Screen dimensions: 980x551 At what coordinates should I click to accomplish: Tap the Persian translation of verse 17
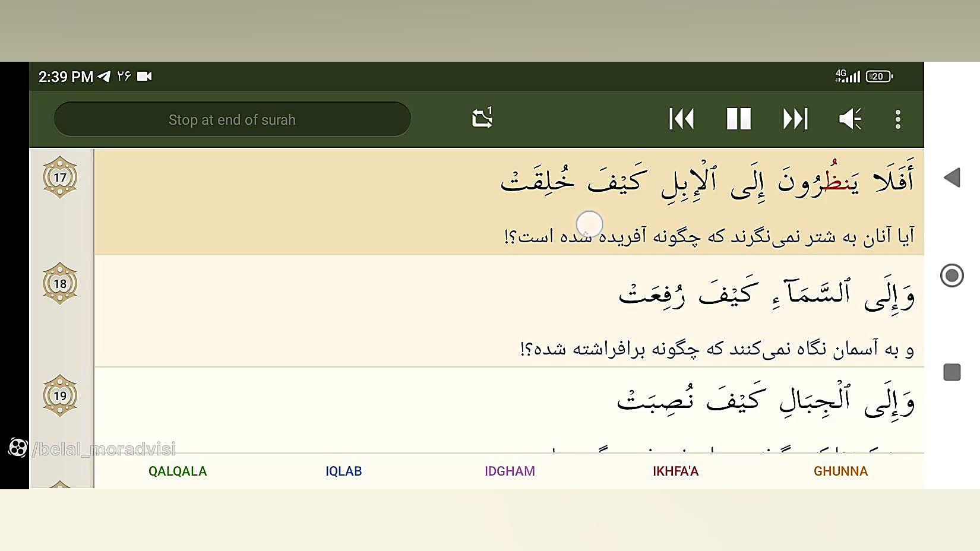[709, 236]
